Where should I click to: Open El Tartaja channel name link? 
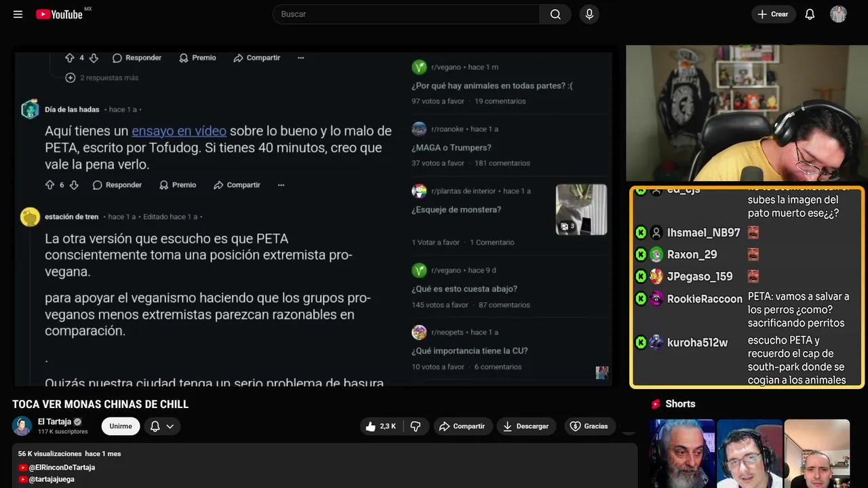pyautogui.click(x=54, y=422)
